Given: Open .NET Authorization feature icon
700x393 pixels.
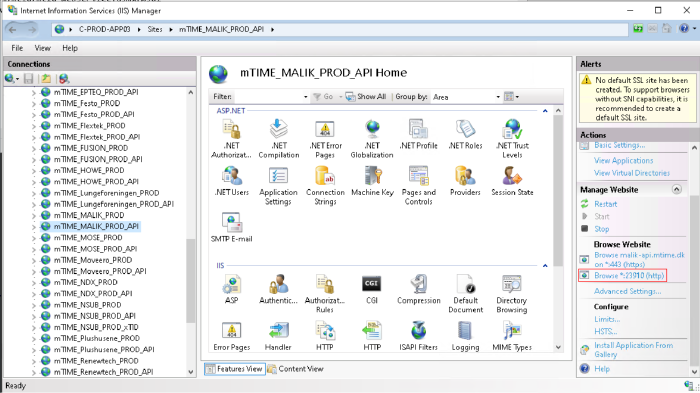Looking at the screenshot, I should coord(232,138).
